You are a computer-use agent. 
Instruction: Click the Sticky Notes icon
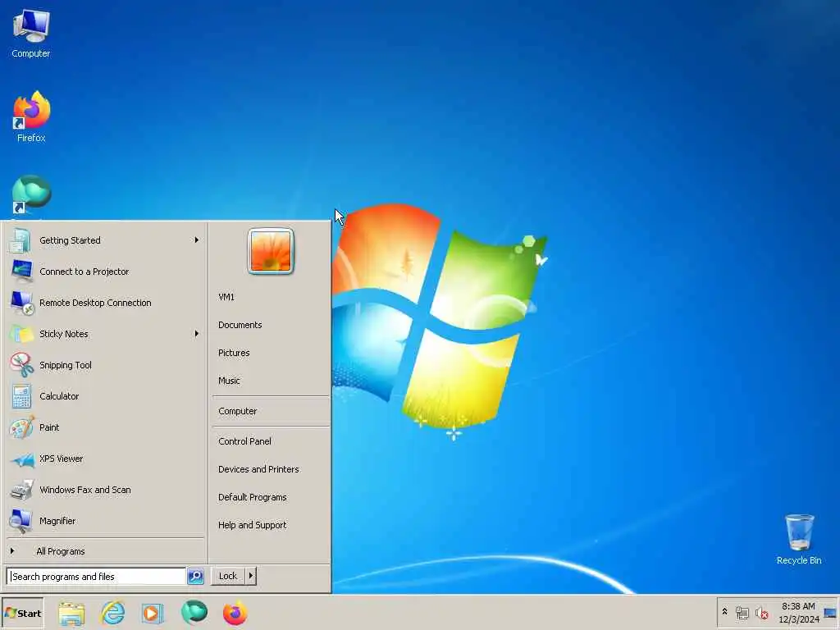coord(21,334)
